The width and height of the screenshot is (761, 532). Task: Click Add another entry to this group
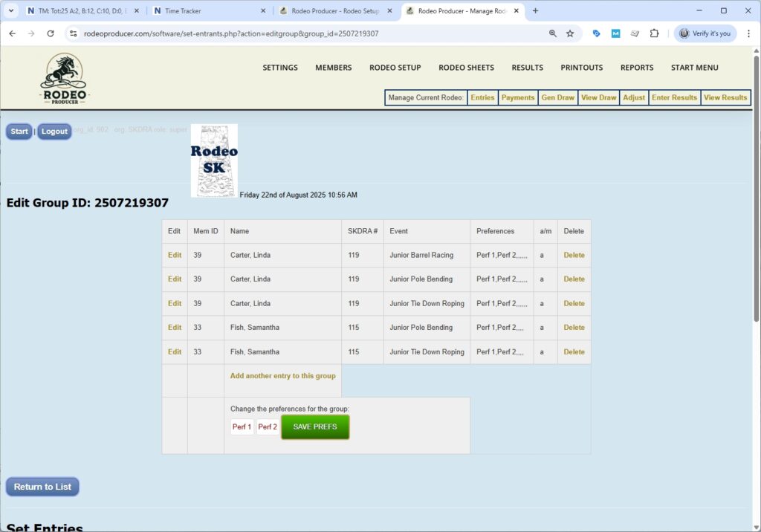point(282,376)
